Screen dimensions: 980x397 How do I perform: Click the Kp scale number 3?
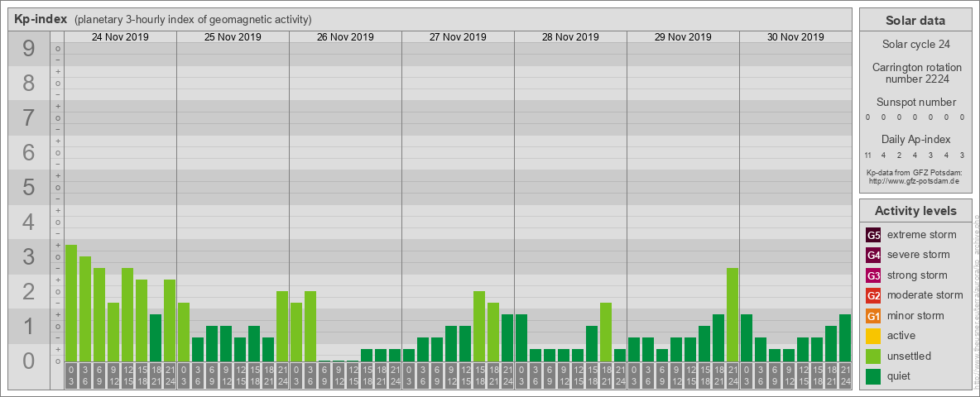click(28, 256)
